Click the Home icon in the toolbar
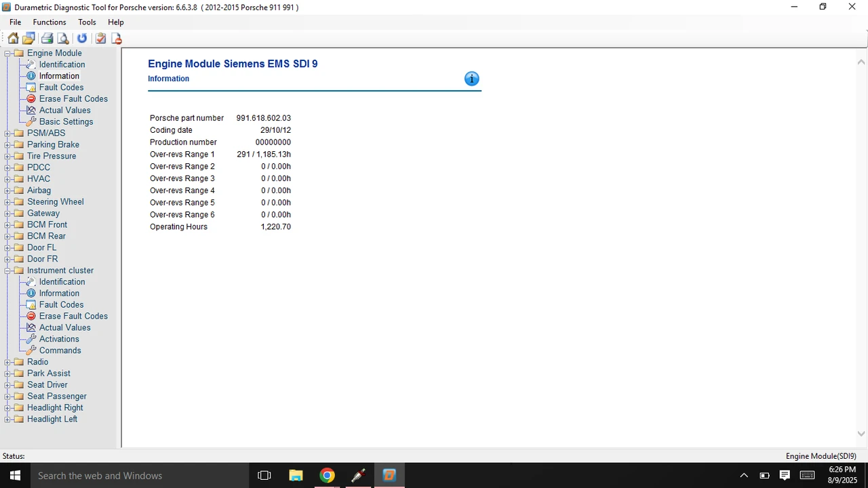The height and width of the screenshot is (488, 868). coord(13,39)
